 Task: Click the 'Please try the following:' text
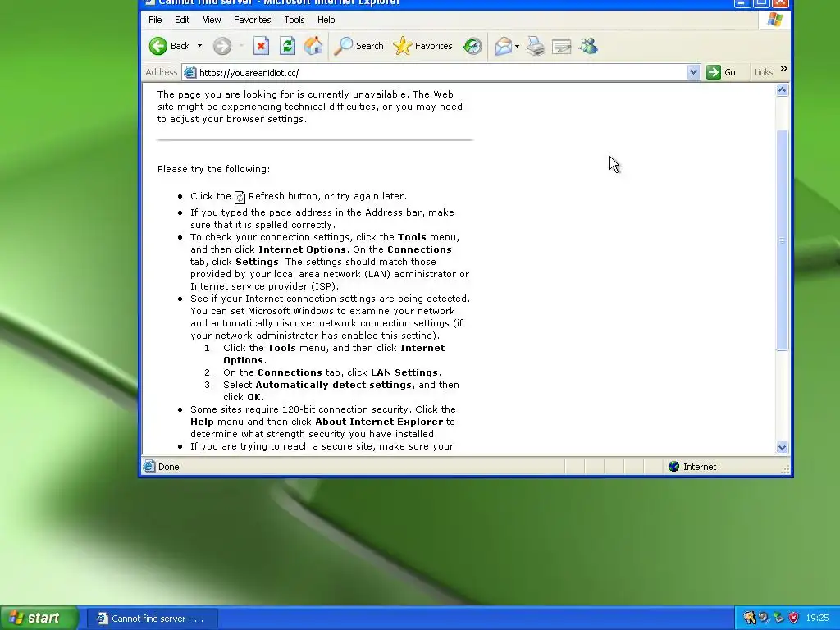point(213,169)
